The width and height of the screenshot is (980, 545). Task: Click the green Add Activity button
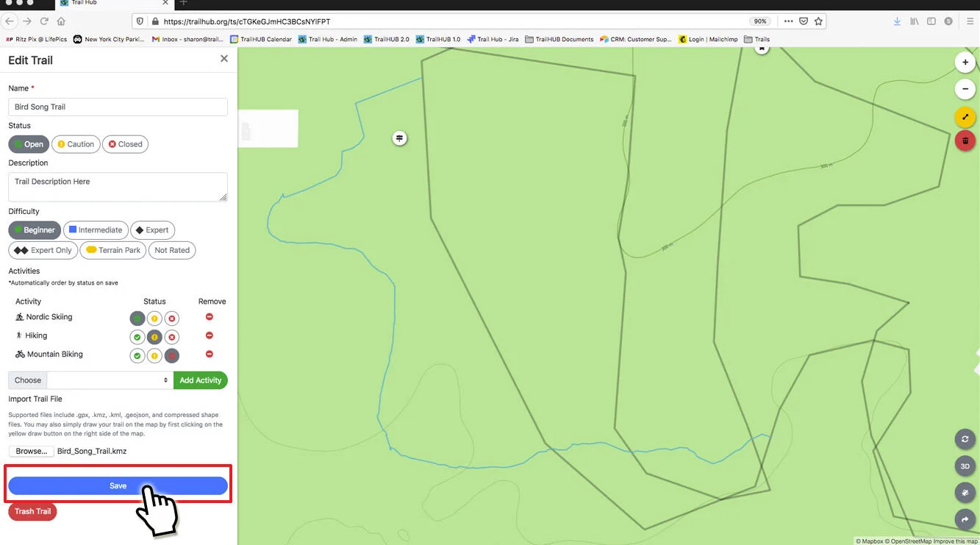tap(201, 380)
